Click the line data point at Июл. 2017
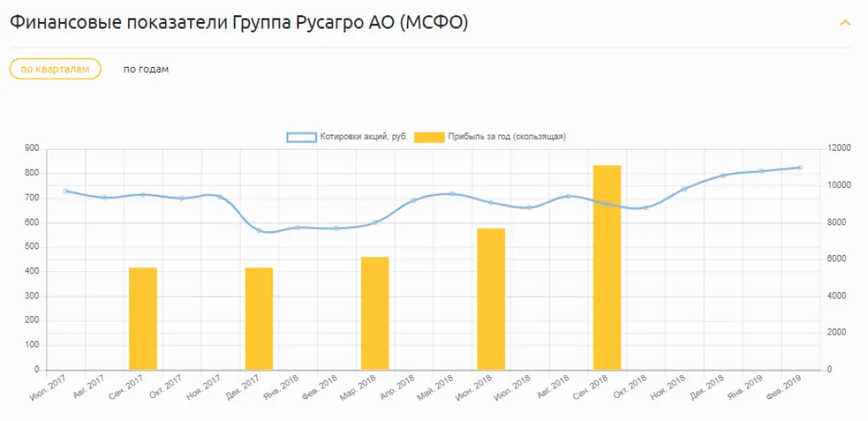 66,191
